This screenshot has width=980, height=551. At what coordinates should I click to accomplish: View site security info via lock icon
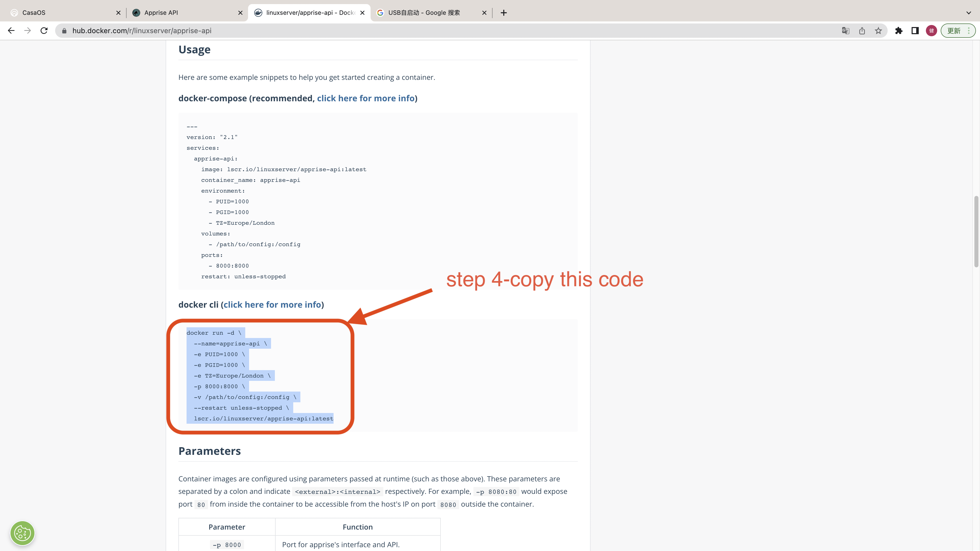(65, 31)
